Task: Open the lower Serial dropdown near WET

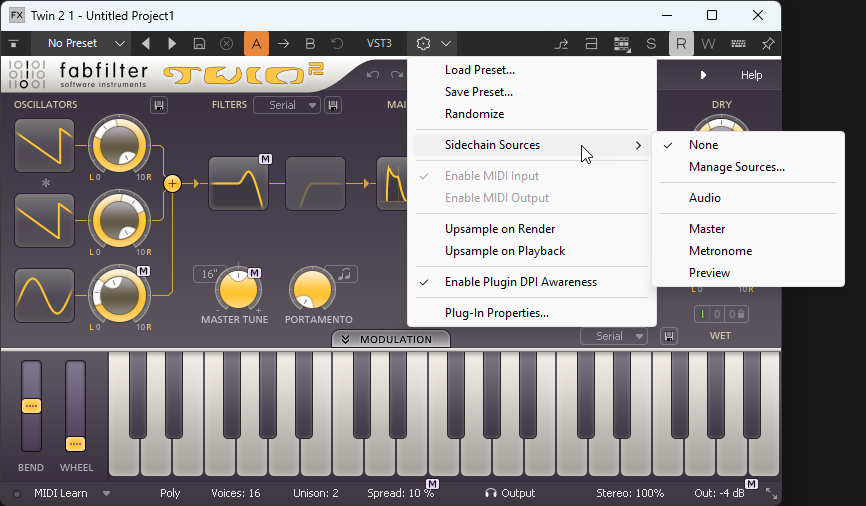Action: [614, 336]
